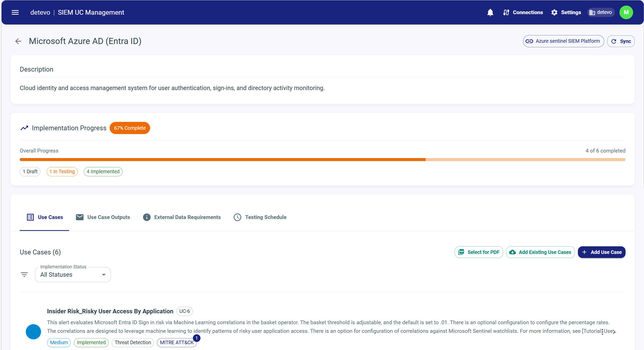Toggle the 1 Draft status chip
644x350 pixels.
coord(30,171)
